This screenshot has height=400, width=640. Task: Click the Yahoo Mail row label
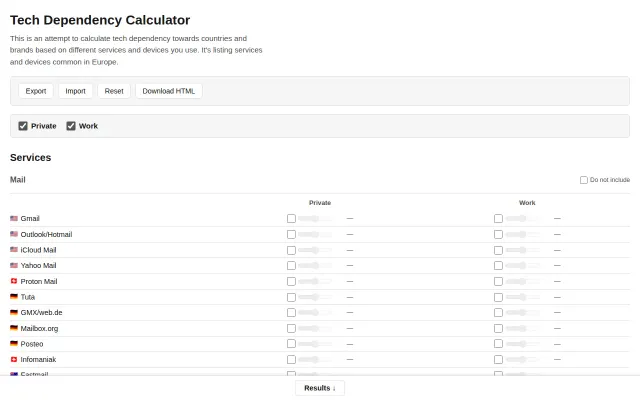(x=38, y=265)
